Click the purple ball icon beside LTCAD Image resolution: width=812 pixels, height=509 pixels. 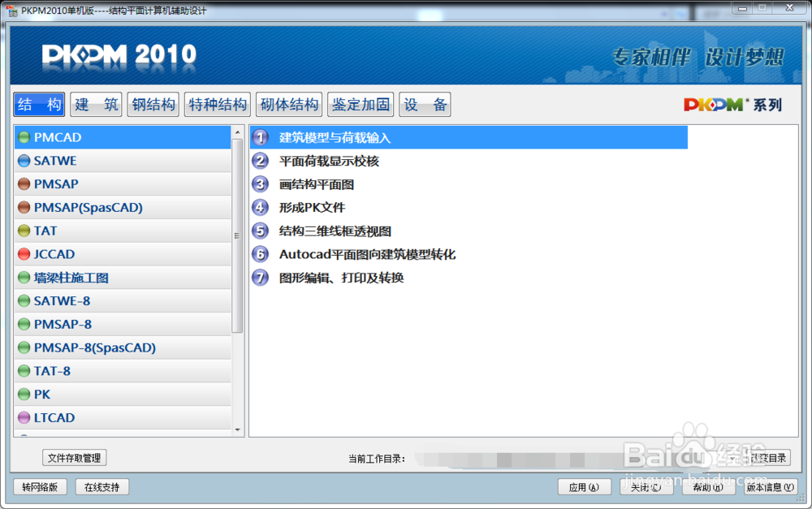24,417
